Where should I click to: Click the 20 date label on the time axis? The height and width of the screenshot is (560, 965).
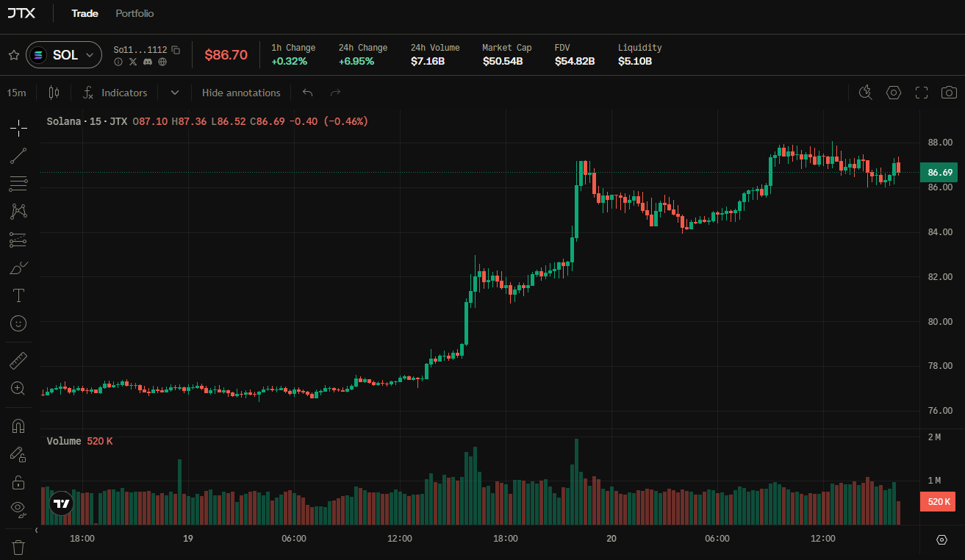click(611, 539)
